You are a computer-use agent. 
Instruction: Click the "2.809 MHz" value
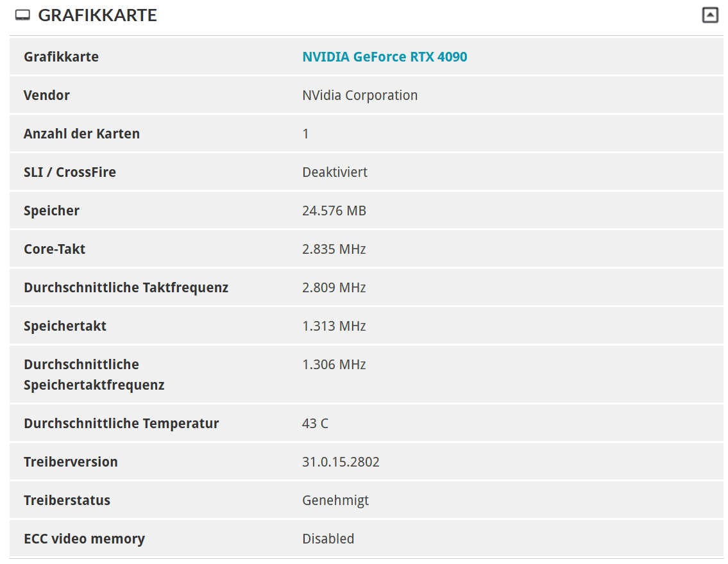point(334,288)
